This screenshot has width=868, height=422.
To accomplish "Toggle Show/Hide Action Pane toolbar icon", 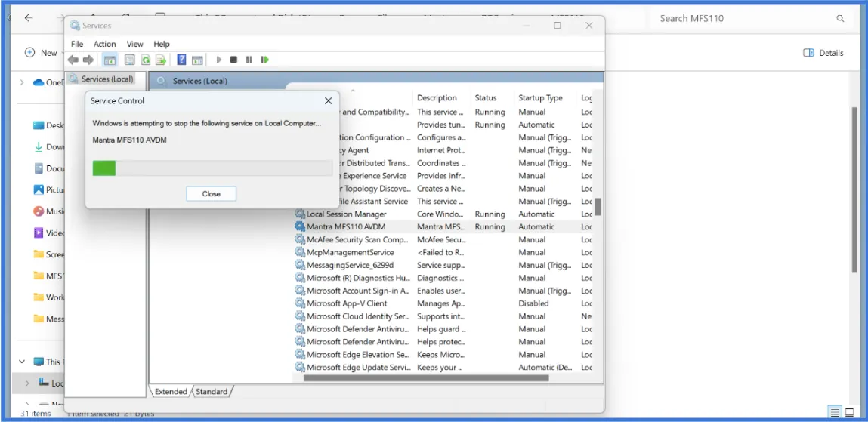I will pos(197,60).
